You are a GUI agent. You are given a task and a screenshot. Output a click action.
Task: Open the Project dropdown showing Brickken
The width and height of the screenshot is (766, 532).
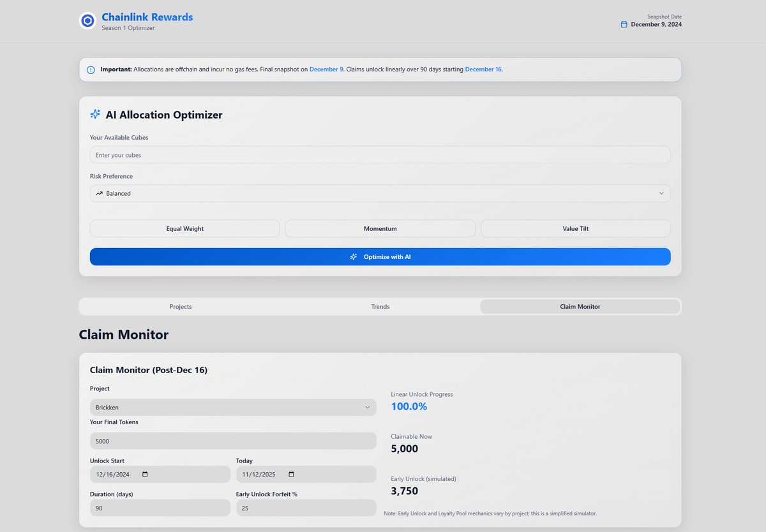pyautogui.click(x=234, y=407)
